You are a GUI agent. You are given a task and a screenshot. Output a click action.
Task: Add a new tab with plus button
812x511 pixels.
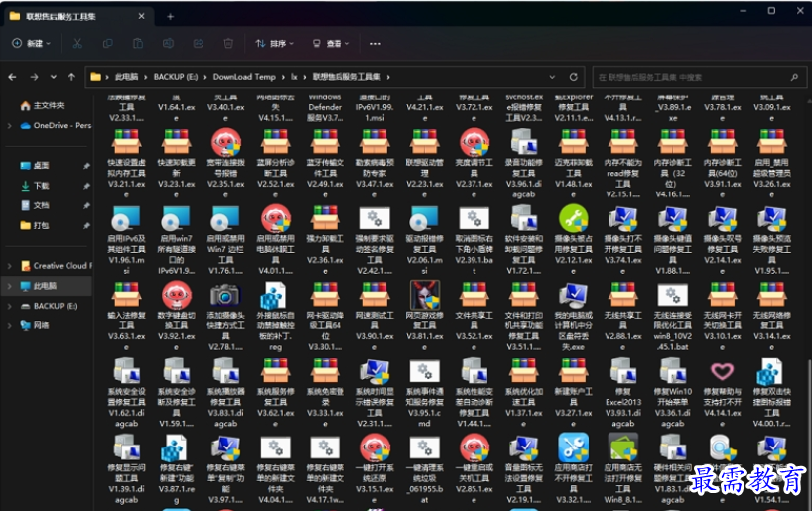tap(170, 17)
